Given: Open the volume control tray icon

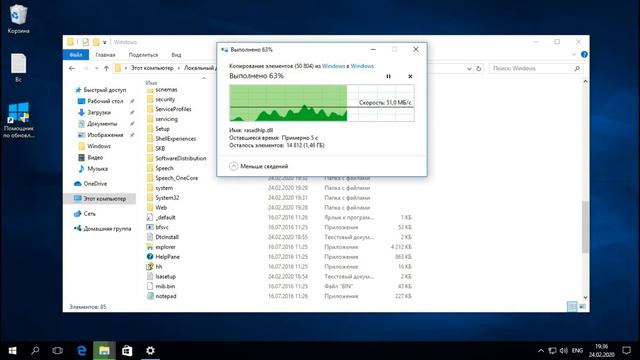Looking at the screenshot, I should coord(564,351).
